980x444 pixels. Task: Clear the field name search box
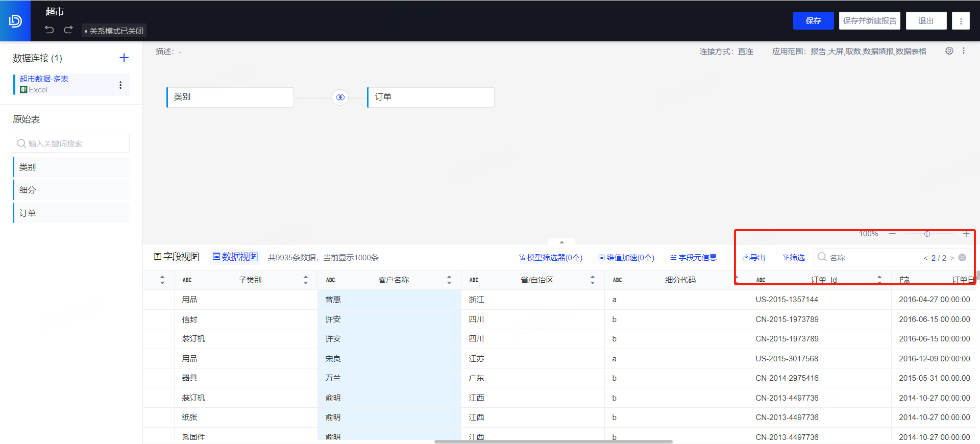tap(962, 258)
